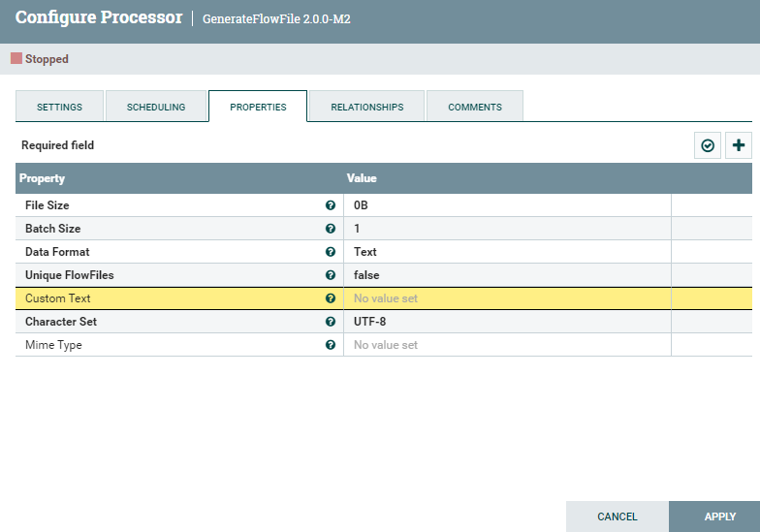Switch to the Settings tab
Viewport: 760px width, 532px height.
tap(60, 107)
